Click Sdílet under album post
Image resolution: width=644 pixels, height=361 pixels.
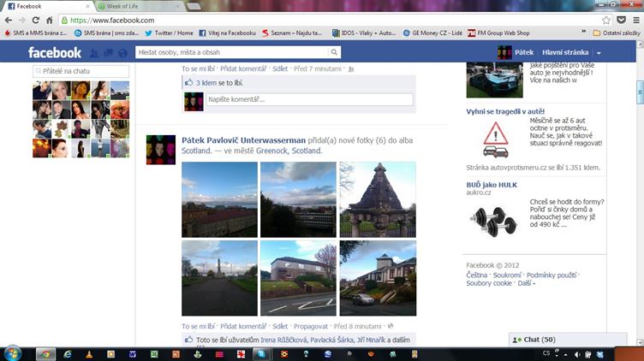pyautogui.click(x=280, y=327)
